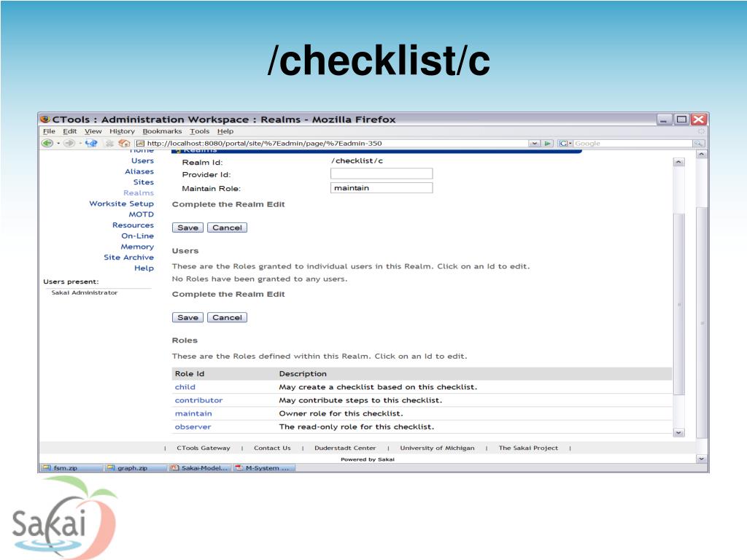Open the Edit menu
The image size is (747, 560).
pyautogui.click(x=69, y=131)
